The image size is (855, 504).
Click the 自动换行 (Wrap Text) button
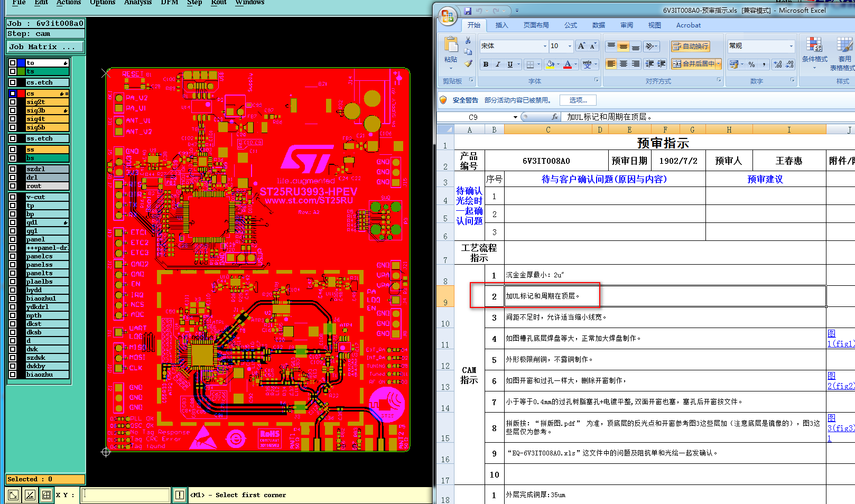[x=691, y=46]
